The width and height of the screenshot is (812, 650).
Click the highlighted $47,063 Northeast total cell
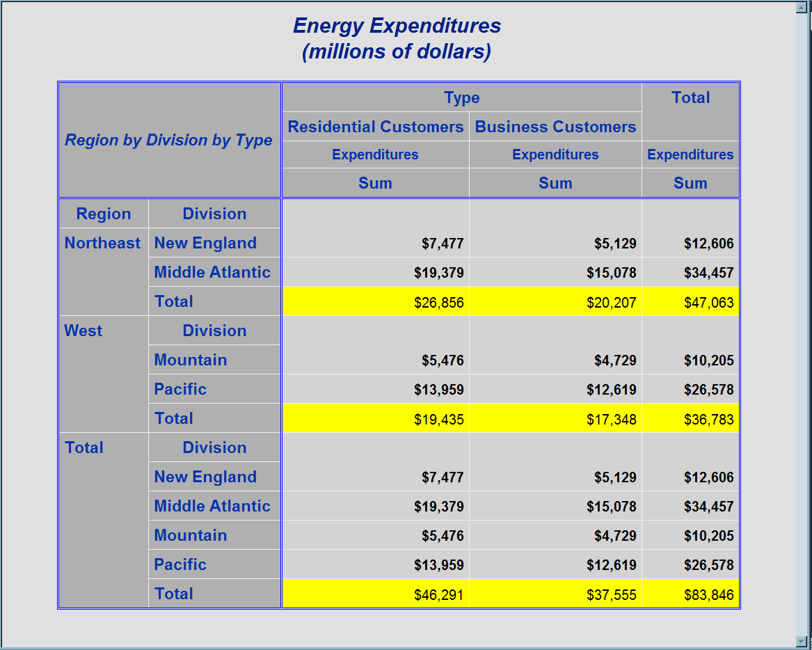click(690, 302)
